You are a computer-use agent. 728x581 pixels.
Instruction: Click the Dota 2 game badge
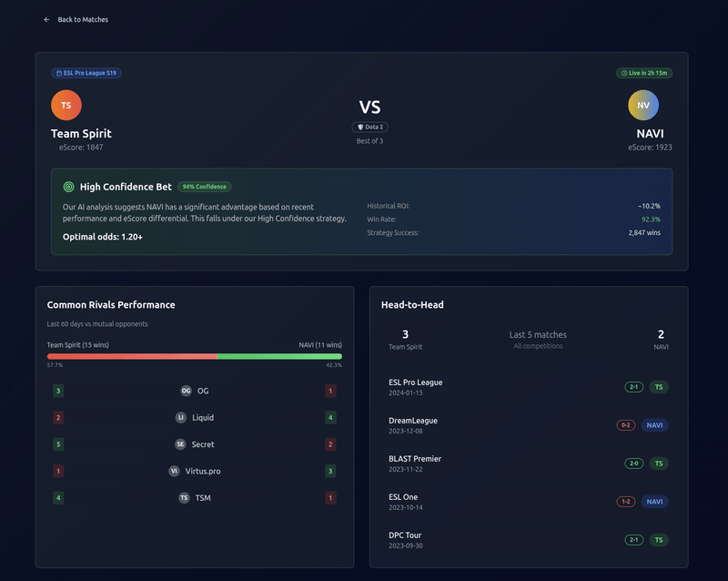coord(369,127)
